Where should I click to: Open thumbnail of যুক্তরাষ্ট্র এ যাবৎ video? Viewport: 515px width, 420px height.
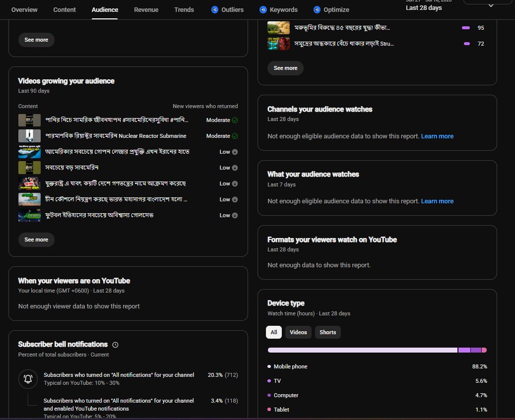click(x=30, y=183)
